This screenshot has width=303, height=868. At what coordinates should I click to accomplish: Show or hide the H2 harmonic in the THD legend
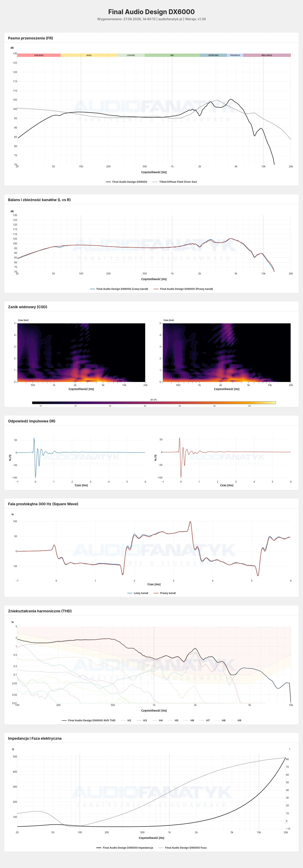[x=126, y=720]
